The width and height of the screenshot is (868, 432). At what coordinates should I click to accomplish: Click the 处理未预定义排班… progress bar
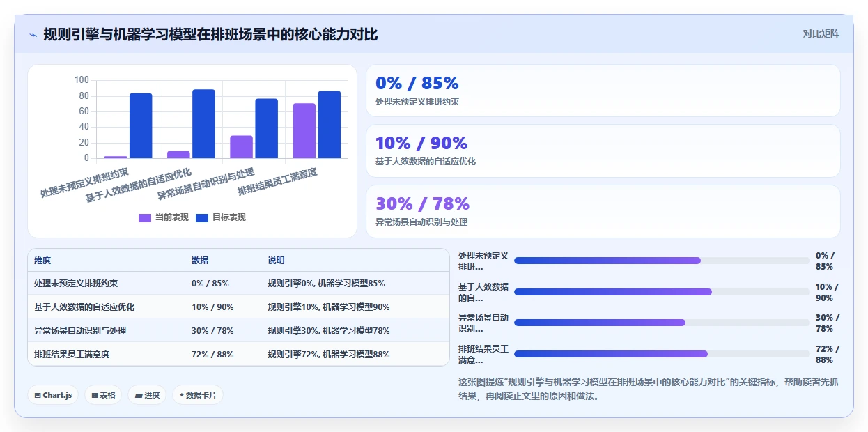(662, 261)
